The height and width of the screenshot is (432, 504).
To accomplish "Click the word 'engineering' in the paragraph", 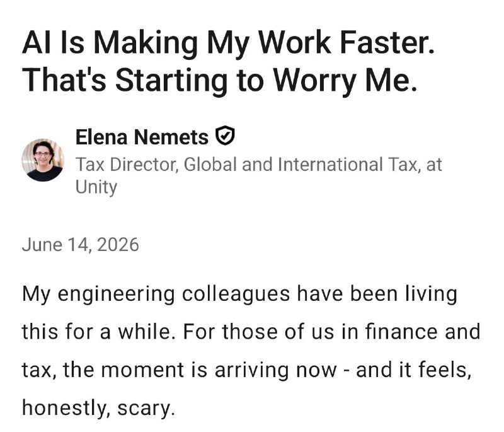I will pos(116,294).
